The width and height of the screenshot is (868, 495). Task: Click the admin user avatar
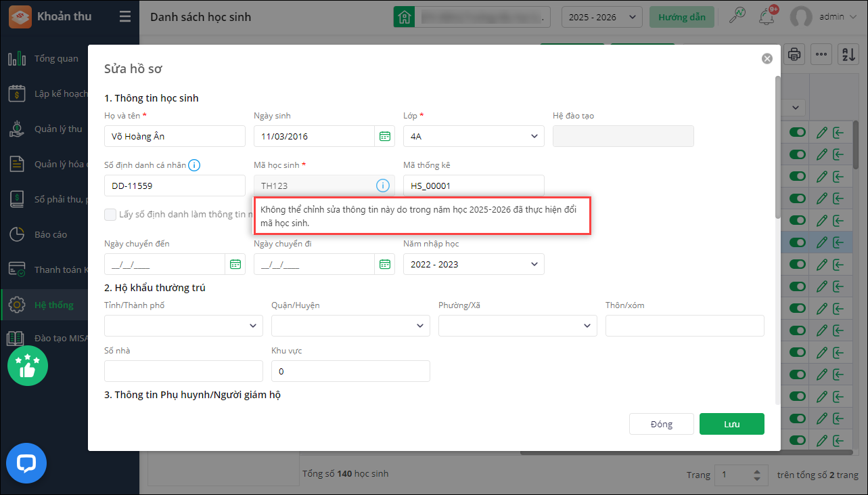click(801, 17)
